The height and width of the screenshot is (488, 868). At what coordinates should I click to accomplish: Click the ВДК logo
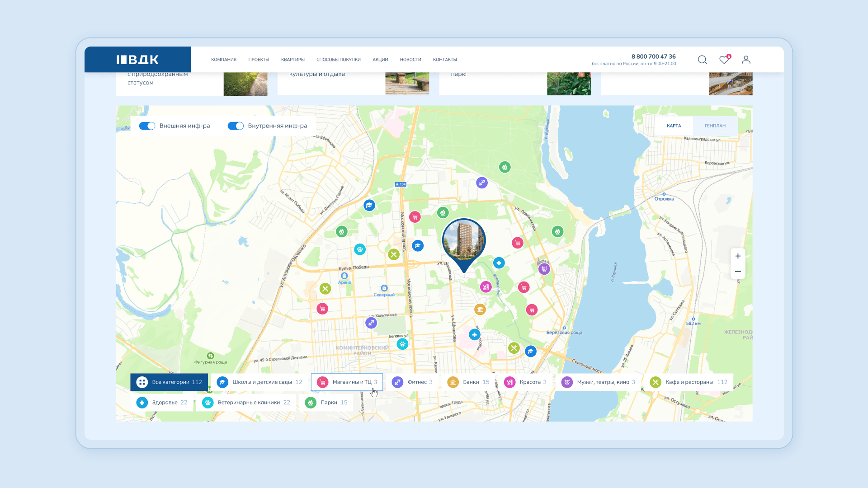tap(137, 60)
